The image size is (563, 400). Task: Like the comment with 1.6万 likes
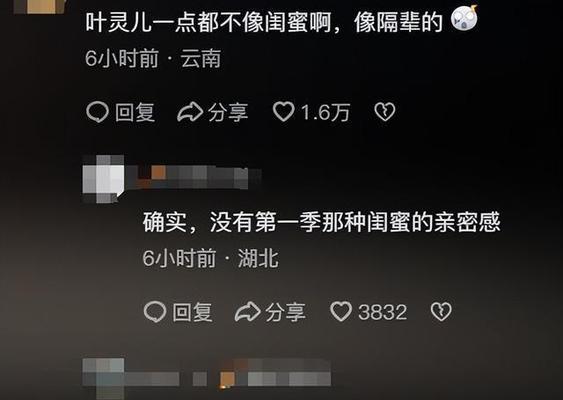pyautogui.click(x=284, y=112)
